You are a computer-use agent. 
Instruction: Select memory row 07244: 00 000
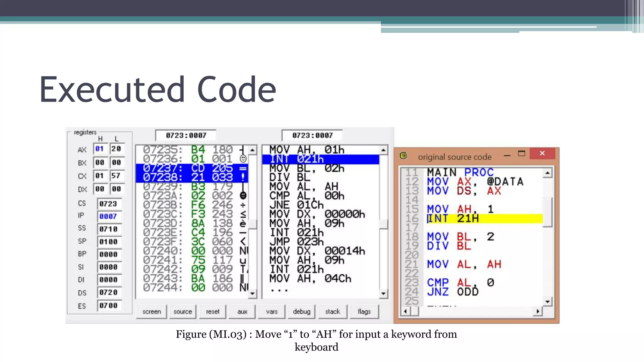pos(192,288)
